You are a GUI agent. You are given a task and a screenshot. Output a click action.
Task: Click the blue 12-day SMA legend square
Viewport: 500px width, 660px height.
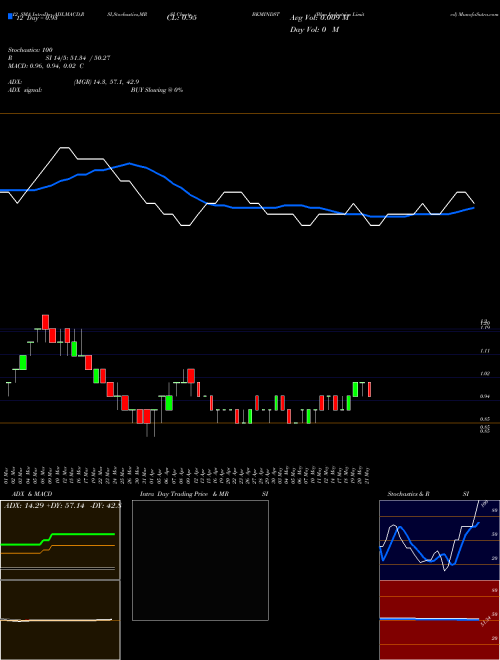pyautogui.click(x=10, y=17)
